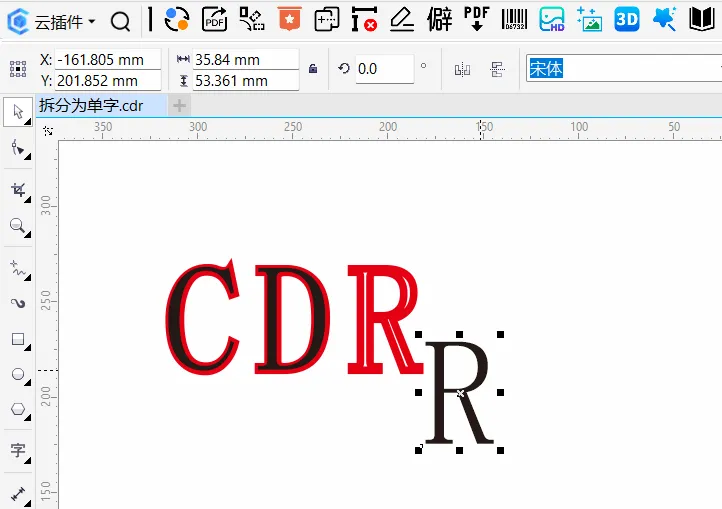Switch to the 拆分为单字.cdr document tab
The width and height of the screenshot is (722, 509).
[101, 105]
